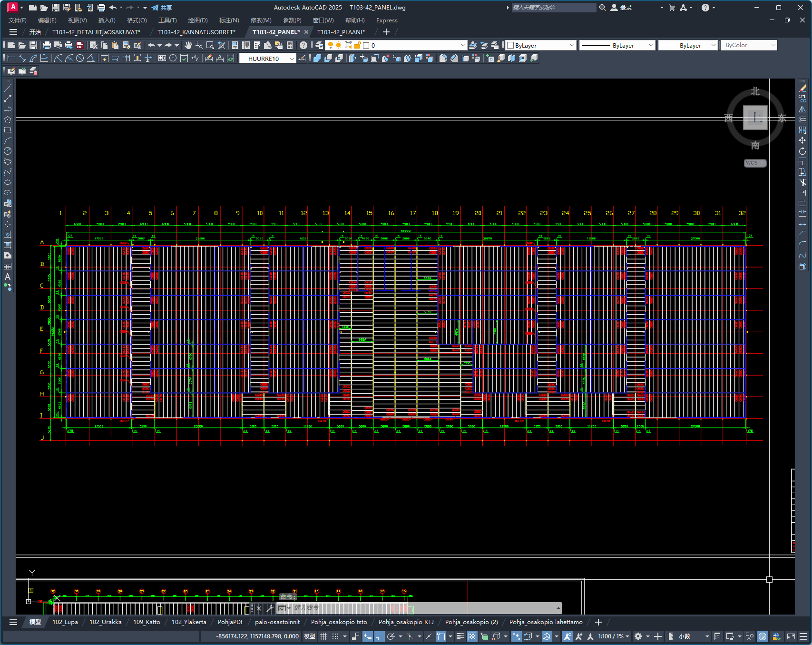
Task: Select the Line draw tool
Action: [x=8, y=88]
